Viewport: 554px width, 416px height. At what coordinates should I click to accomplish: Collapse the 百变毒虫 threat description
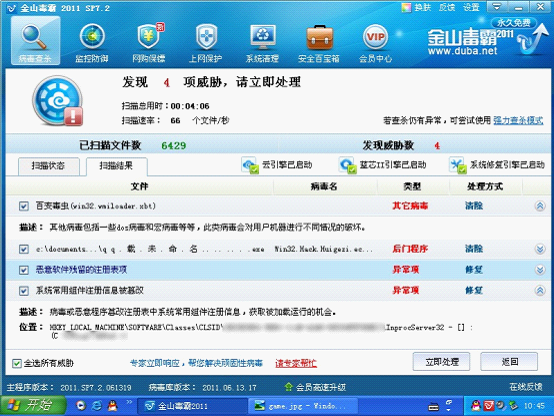[540, 206]
